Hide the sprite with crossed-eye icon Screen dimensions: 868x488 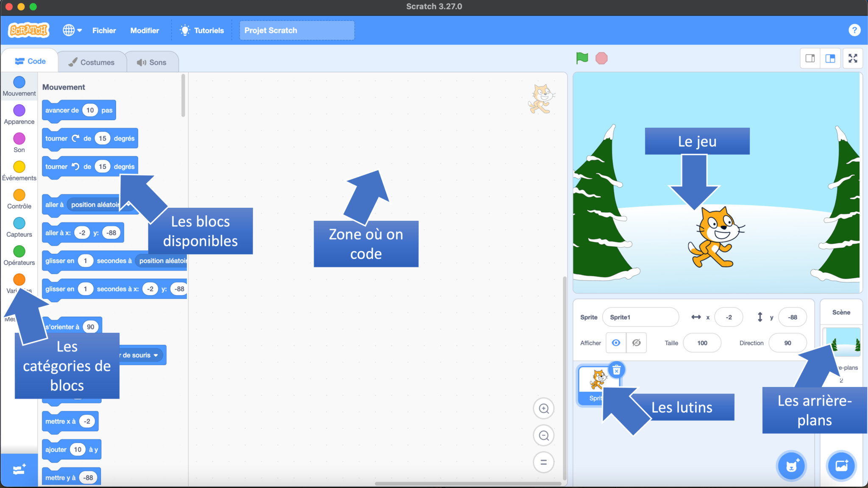coord(636,343)
